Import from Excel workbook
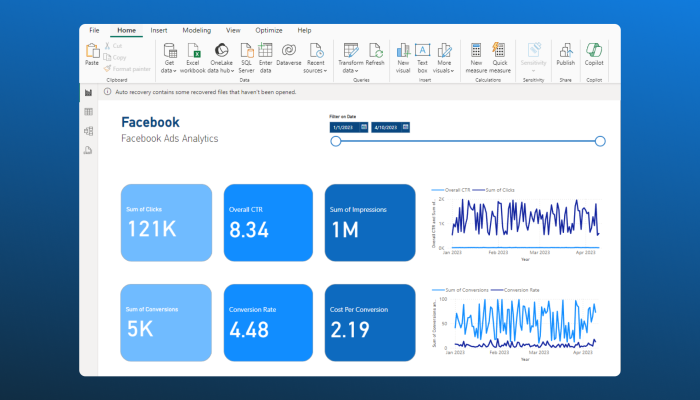 pyautogui.click(x=196, y=54)
